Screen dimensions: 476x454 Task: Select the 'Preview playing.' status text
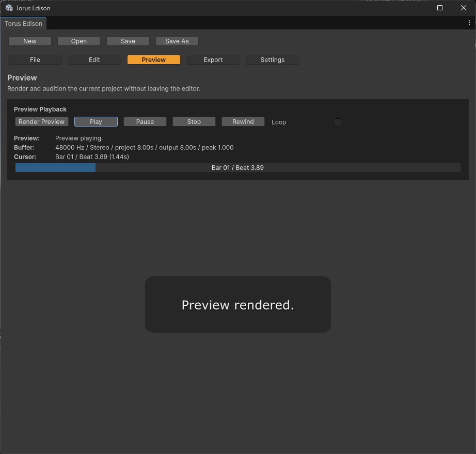point(79,138)
